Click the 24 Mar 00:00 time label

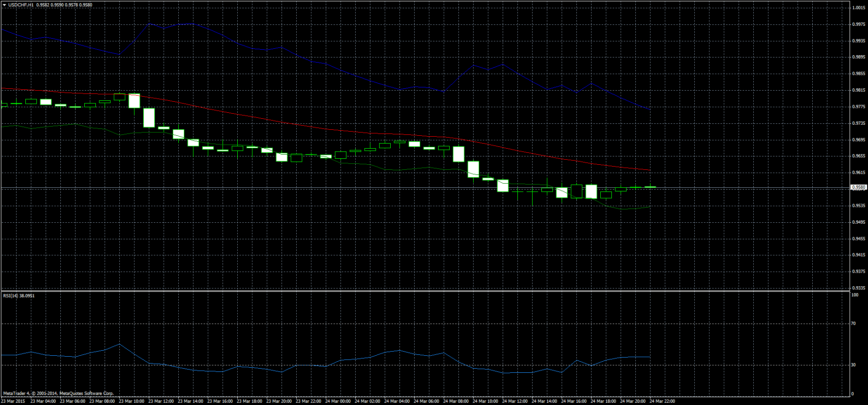338,401
